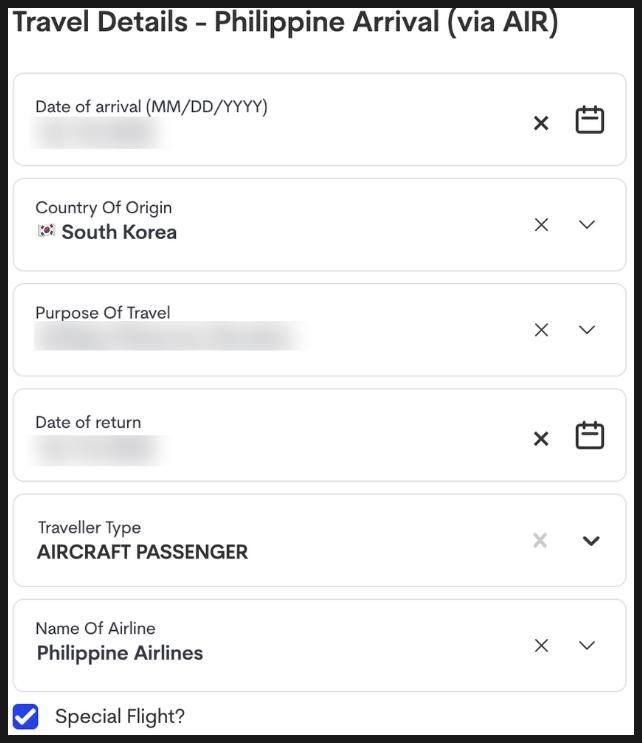Expand the Traveller Type dropdown
Screen dimensions: 642x743
pos(591,541)
